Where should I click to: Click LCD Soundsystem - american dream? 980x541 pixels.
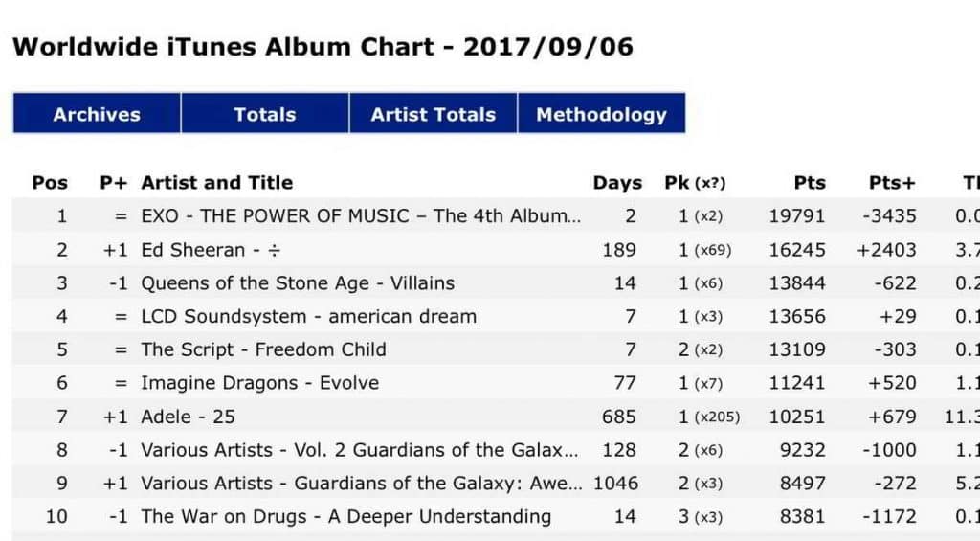[308, 317]
